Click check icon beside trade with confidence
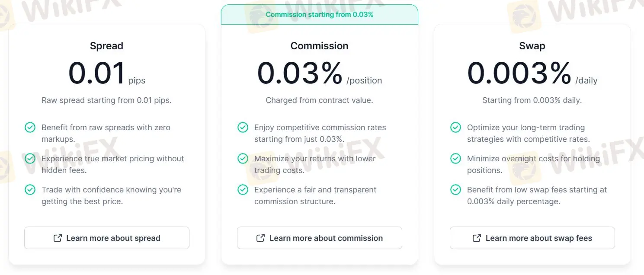This screenshot has height=275, width=644. click(30, 190)
